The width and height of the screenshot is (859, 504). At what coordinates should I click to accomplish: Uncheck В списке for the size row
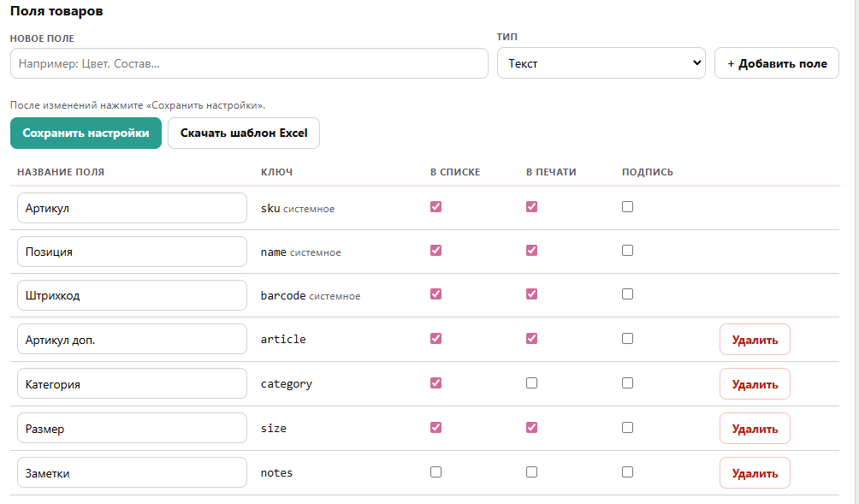(436, 427)
